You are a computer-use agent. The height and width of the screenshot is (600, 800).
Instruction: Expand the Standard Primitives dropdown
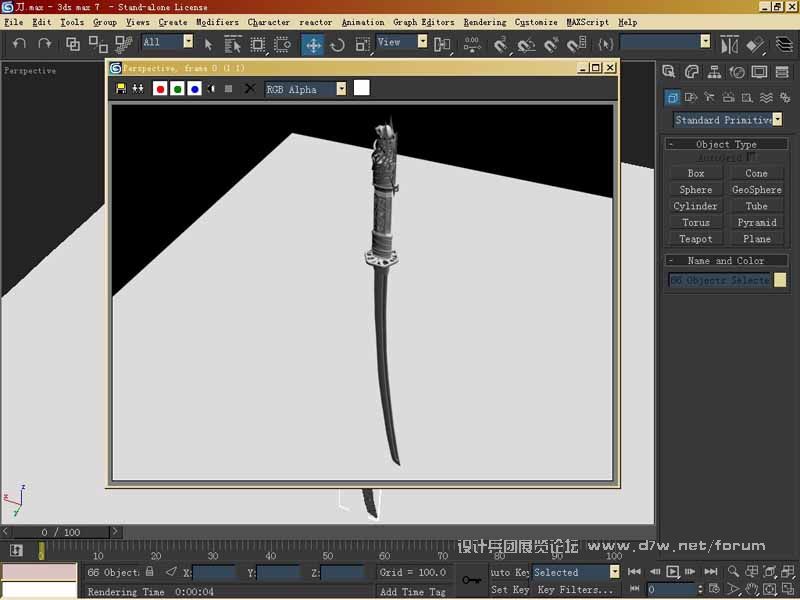click(x=777, y=120)
